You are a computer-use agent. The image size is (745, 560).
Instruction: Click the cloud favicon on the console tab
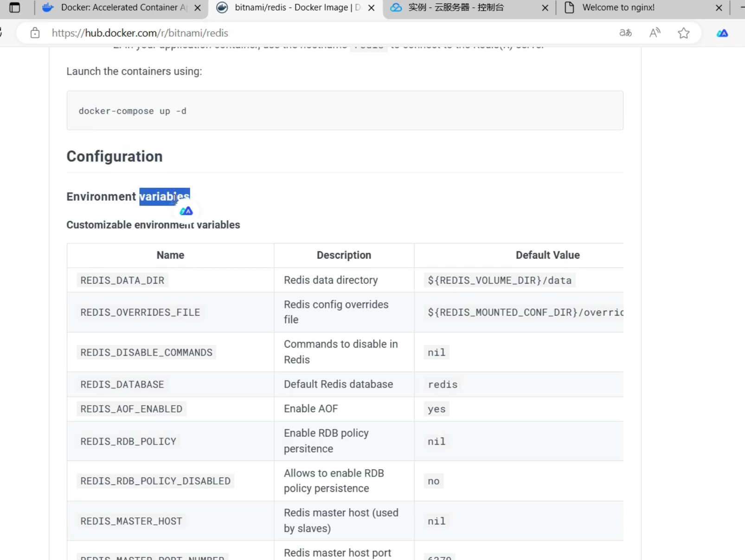[x=396, y=7]
